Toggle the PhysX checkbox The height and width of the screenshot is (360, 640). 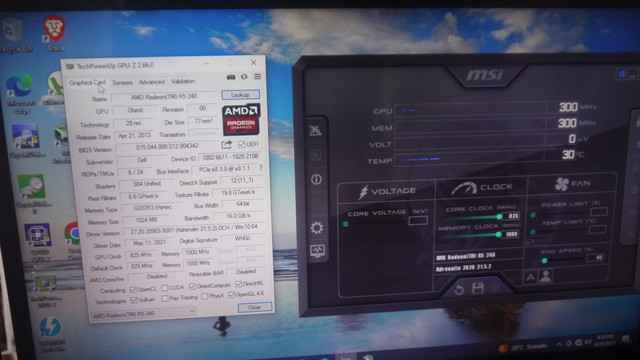(204, 296)
